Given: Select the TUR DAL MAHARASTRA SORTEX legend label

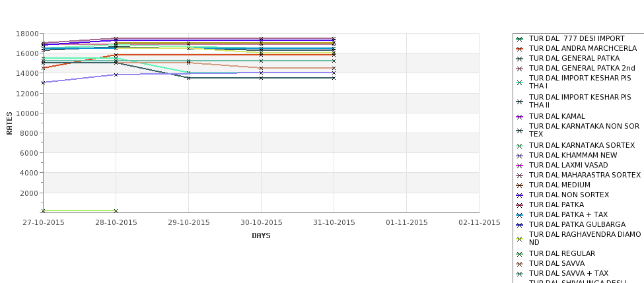Looking at the screenshot, I should [585, 175].
